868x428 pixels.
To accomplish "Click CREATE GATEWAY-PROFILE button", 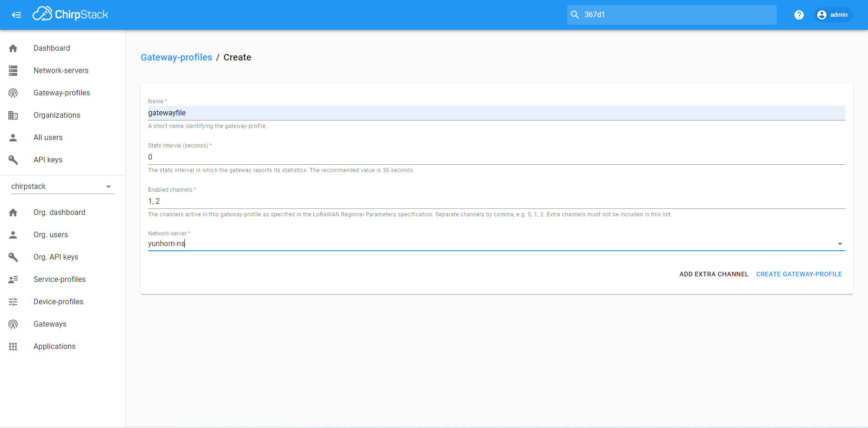I will click(x=799, y=274).
